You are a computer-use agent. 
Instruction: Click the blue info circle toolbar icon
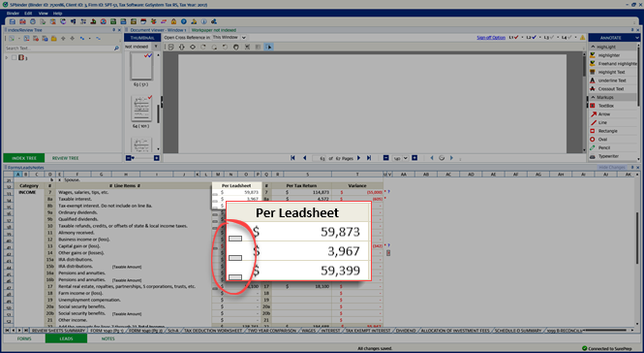[203, 21]
